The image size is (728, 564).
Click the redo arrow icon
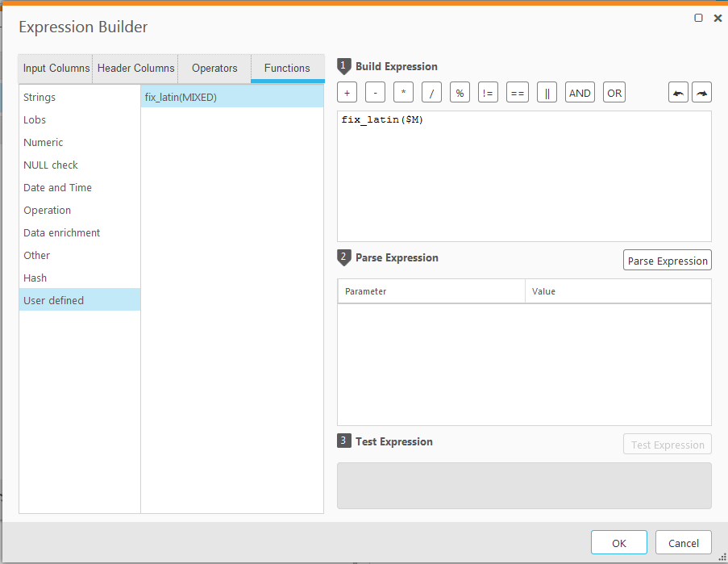[702, 93]
